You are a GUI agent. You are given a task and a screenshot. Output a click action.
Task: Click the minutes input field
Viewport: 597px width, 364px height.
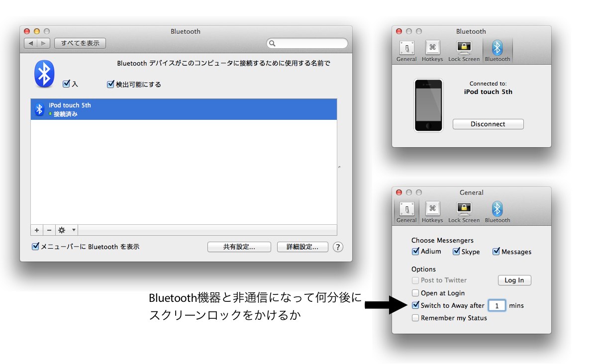click(x=497, y=305)
